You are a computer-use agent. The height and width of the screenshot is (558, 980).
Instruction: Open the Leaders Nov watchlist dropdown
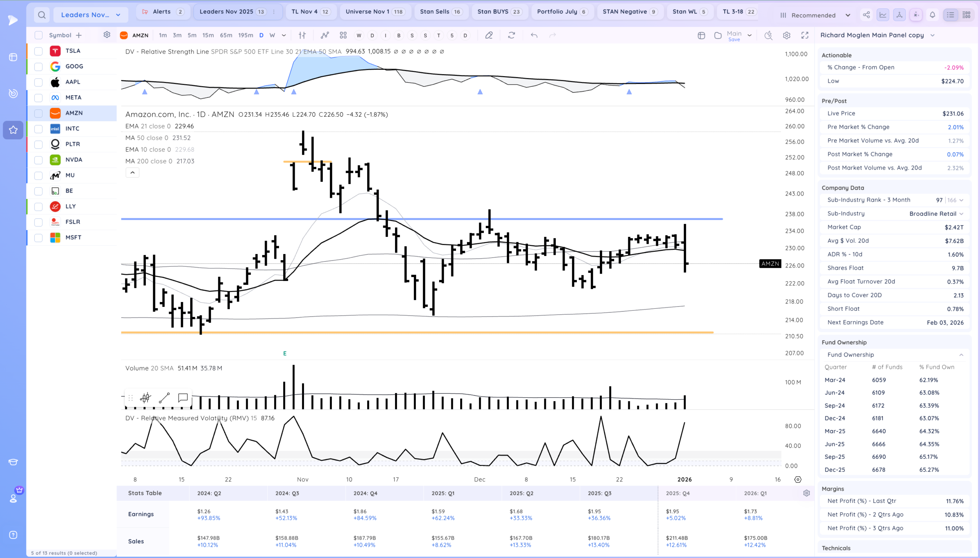(91, 15)
